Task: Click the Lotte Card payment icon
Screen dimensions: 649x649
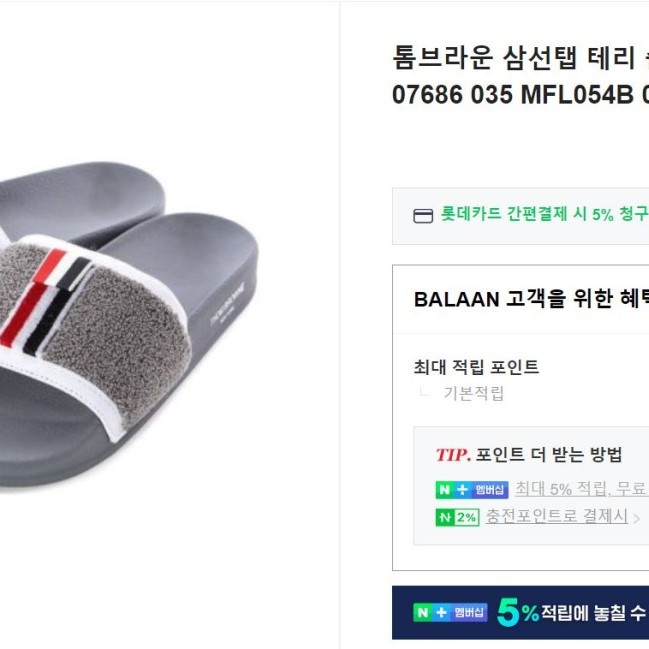Action: pyautogui.click(x=423, y=216)
